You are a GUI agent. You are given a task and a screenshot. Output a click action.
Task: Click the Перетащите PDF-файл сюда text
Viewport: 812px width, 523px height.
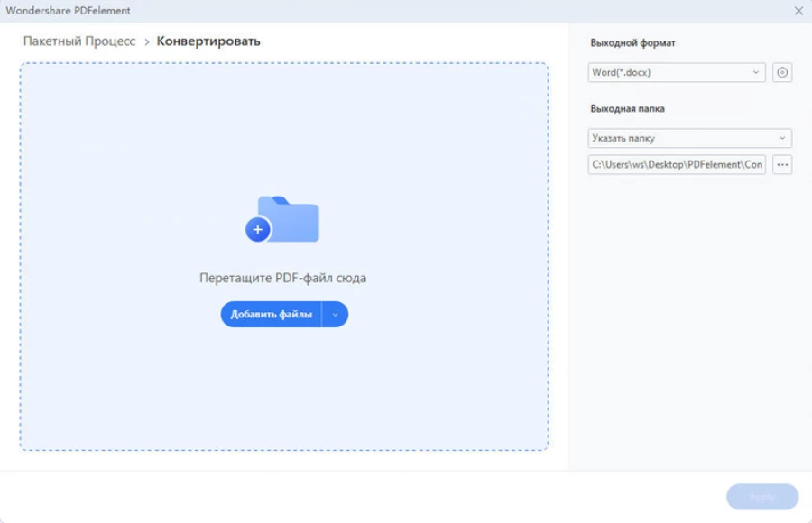282,279
